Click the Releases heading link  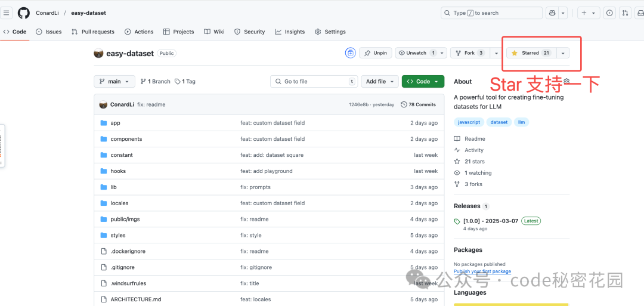tap(467, 206)
